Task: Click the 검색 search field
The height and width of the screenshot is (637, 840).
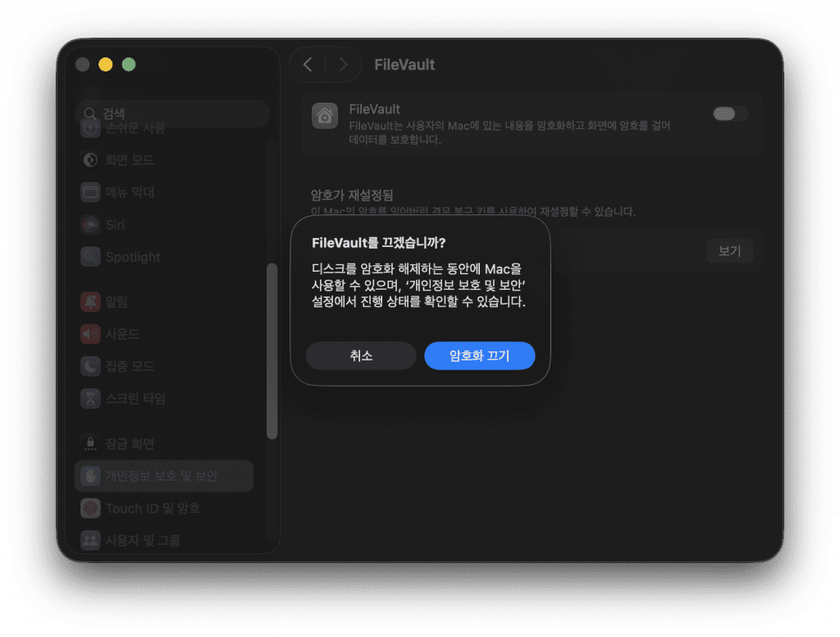Action: 172,113
